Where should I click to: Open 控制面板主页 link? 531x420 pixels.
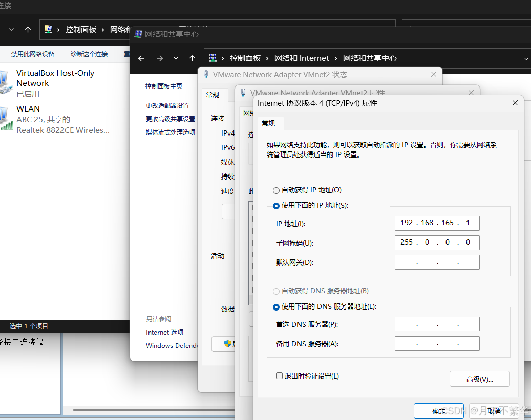tap(163, 86)
